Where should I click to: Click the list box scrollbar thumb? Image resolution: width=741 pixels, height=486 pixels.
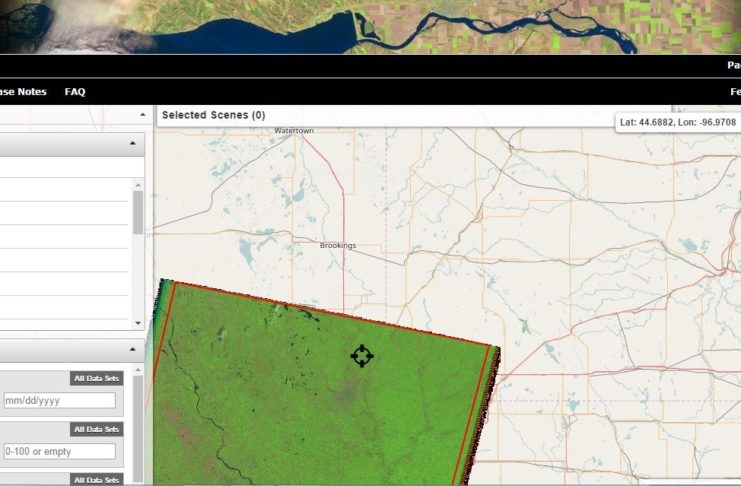click(x=138, y=212)
